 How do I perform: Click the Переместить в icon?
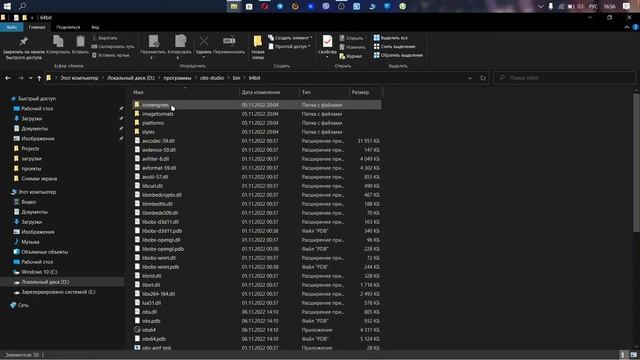tap(153, 41)
